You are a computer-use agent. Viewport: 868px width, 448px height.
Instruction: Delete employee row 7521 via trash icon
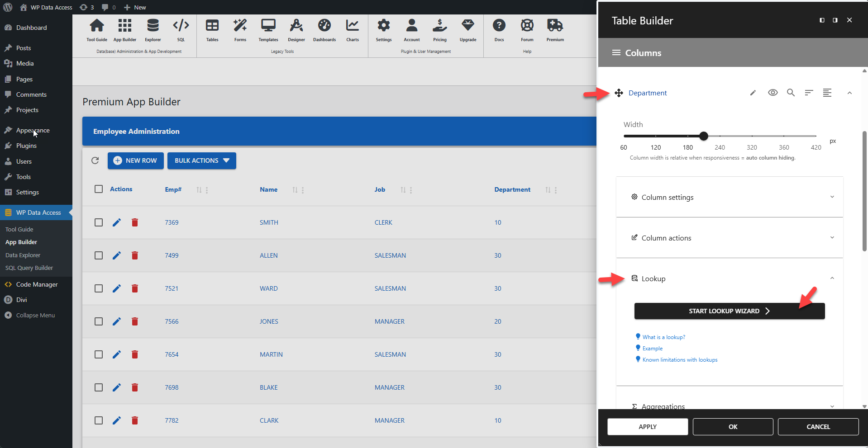pos(134,288)
